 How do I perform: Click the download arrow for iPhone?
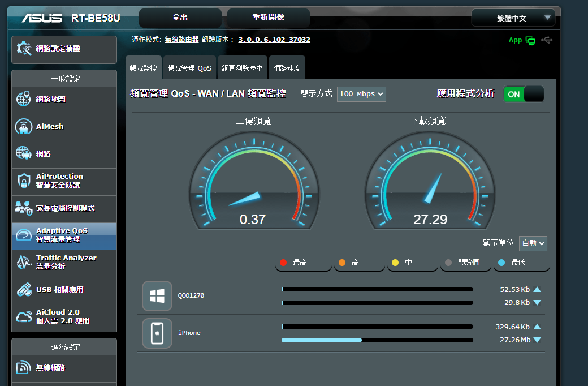(x=537, y=340)
